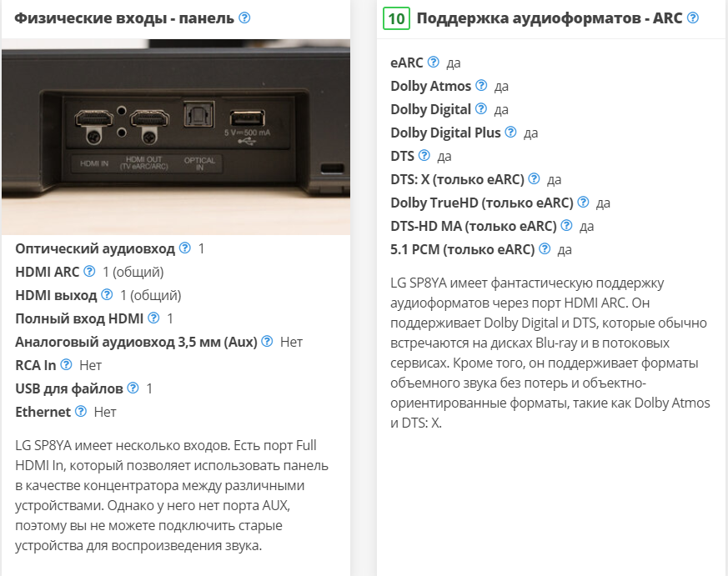Click help icon next to RCA In
The image size is (728, 576).
(x=67, y=364)
